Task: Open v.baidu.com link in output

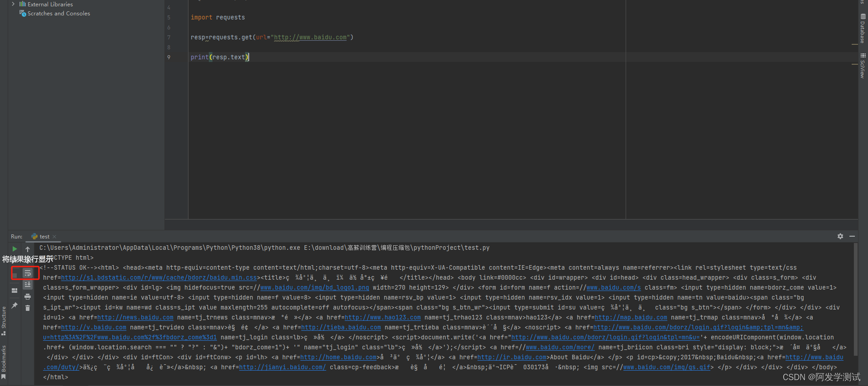Action: tap(93, 328)
